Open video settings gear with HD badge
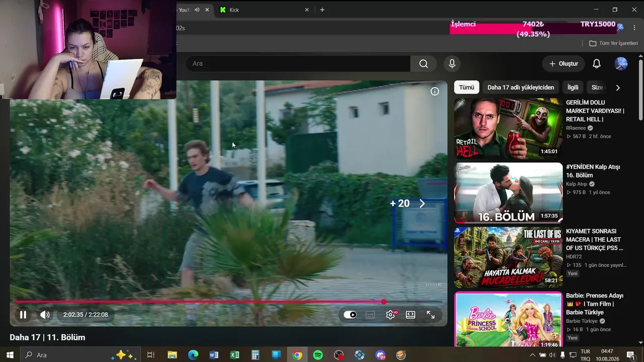The width and height of the screenshot is (644, 362). click(391, 315)
